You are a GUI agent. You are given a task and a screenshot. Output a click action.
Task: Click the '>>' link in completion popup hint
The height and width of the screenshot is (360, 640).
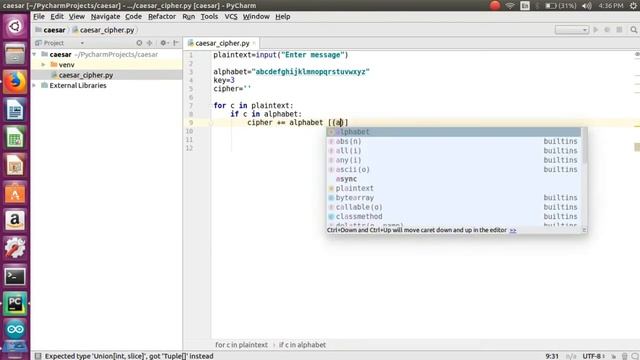[x=513, y=230]
